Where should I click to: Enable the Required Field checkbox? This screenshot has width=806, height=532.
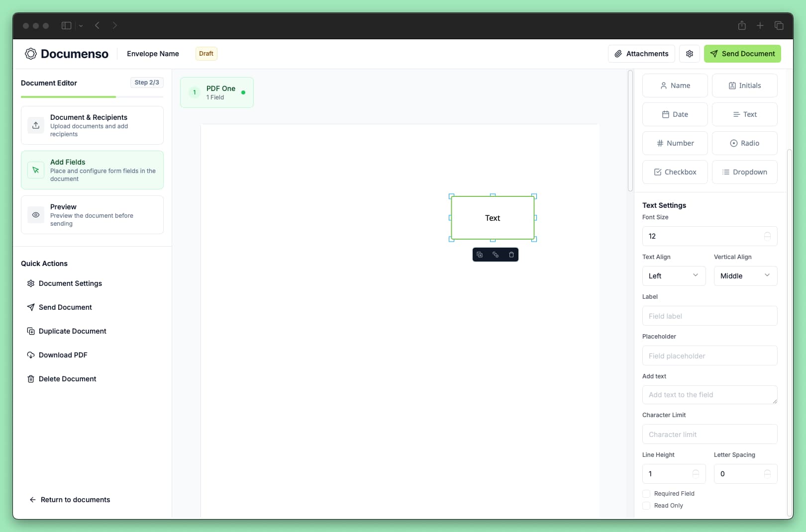646,493
